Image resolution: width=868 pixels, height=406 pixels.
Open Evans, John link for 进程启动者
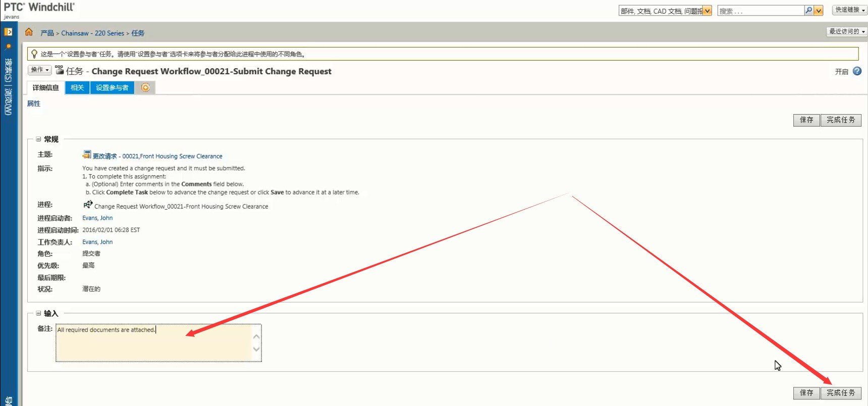(x=97, y=218)
